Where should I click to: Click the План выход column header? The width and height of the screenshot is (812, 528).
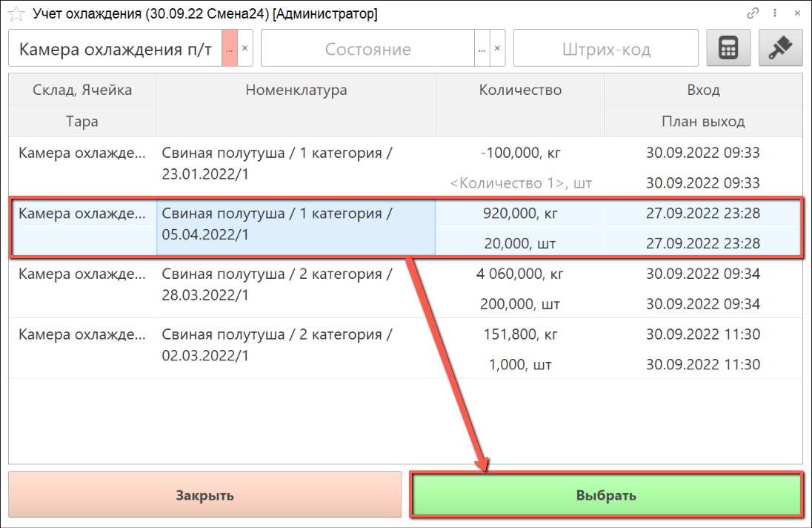(x=703, y=122)
